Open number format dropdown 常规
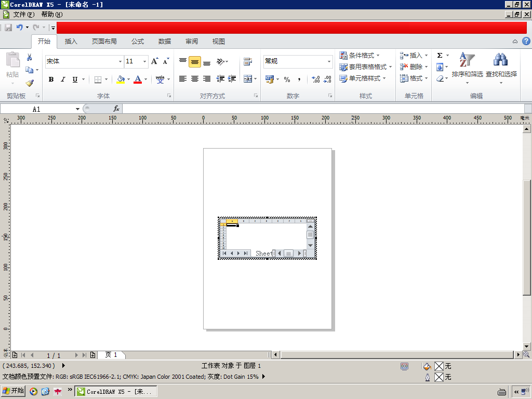The width and height of the screenshot is (532, 399). [329, 61]
